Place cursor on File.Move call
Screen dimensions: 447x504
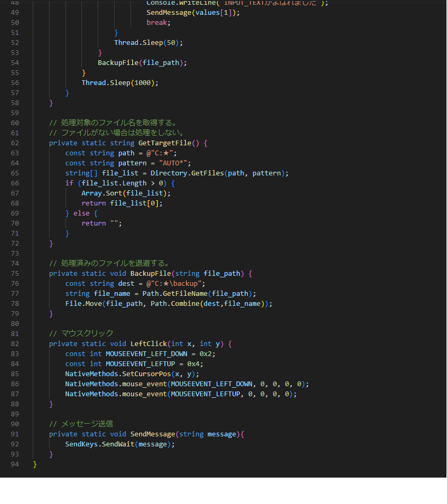[x=83, y=304]
